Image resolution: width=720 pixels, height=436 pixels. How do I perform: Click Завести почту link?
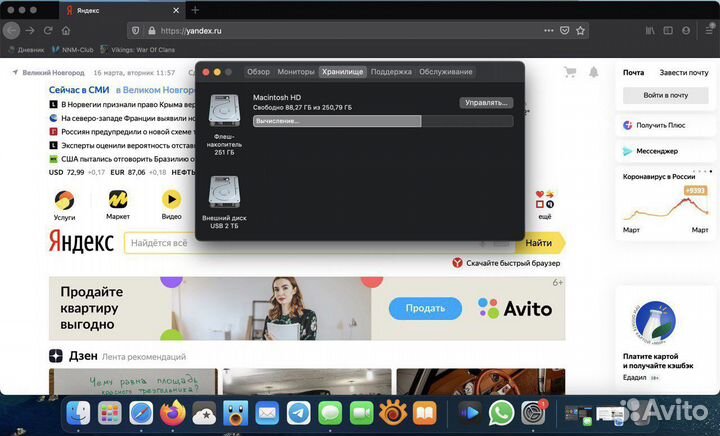click(684, 73)
